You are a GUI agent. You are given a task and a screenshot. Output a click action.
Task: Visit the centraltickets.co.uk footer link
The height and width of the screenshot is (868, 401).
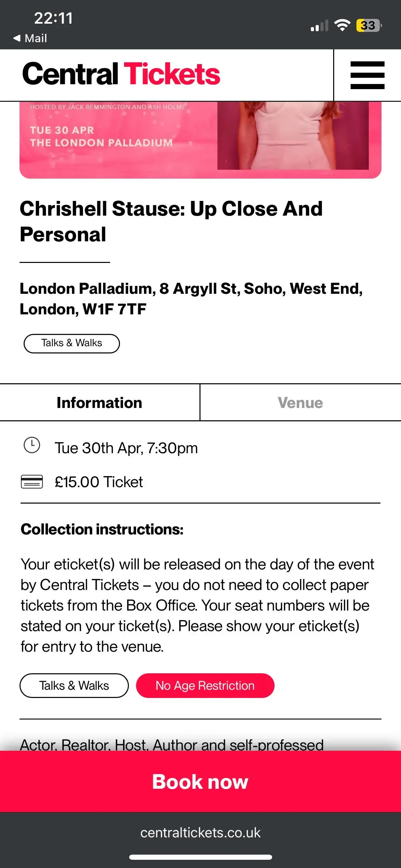200,833
